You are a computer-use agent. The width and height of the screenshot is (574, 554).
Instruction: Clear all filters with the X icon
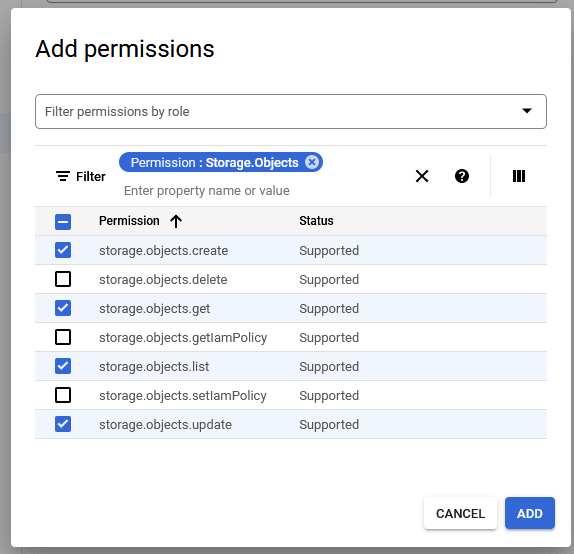point(422,176)
